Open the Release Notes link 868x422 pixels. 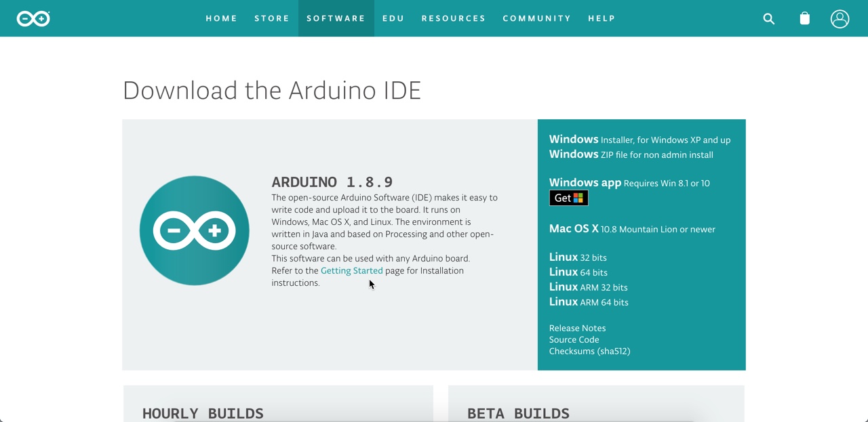coord(577,328)
